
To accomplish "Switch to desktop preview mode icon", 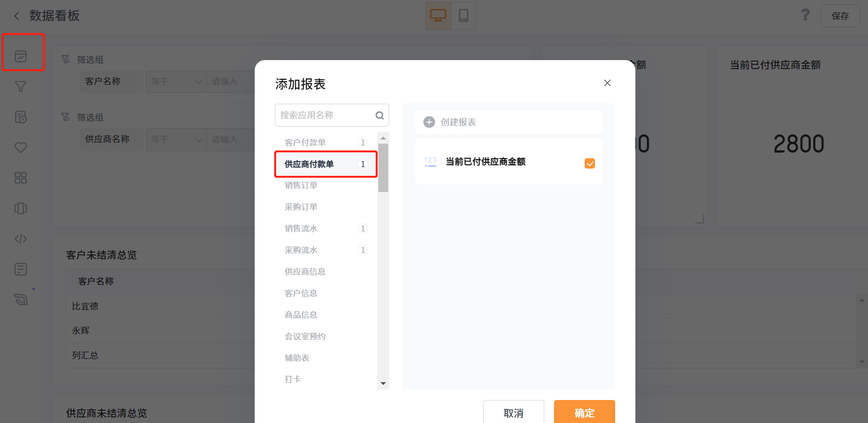I will click(438, 15).
